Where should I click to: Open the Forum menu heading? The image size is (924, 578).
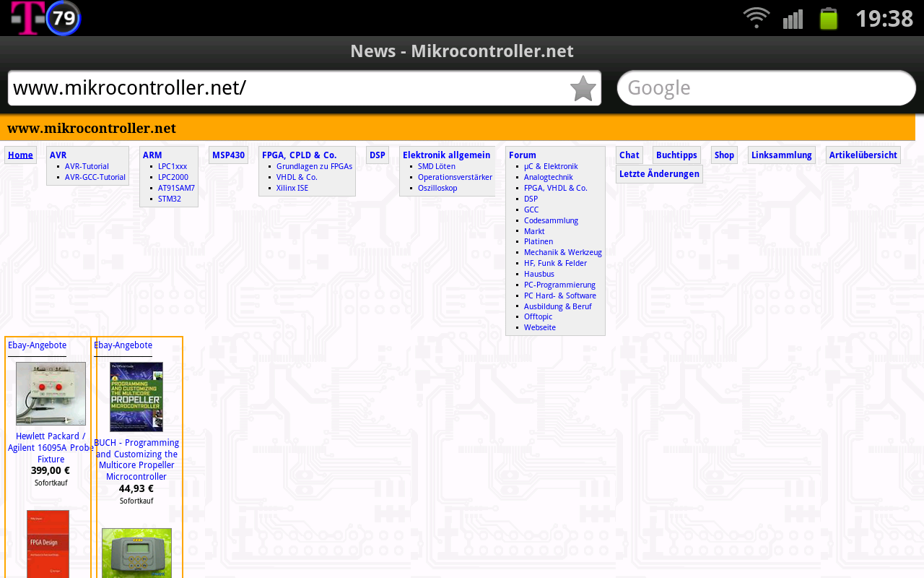pos(523,155)
